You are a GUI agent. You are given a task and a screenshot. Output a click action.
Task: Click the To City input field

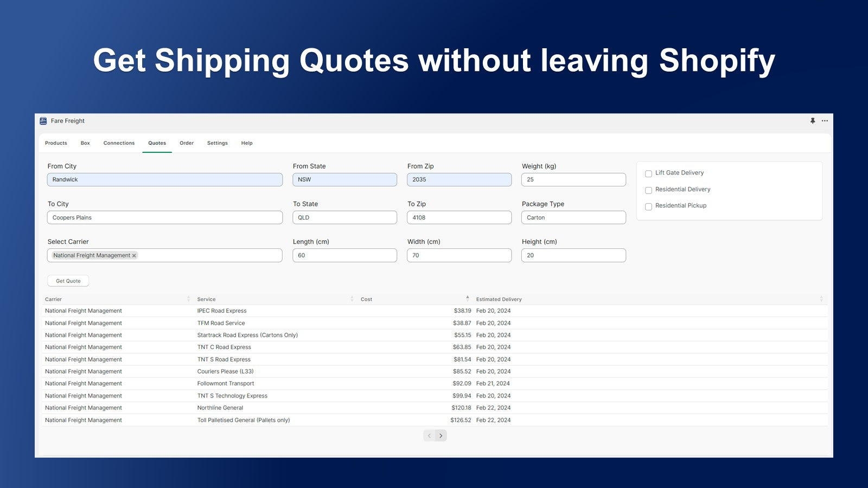tap(165, 217)
